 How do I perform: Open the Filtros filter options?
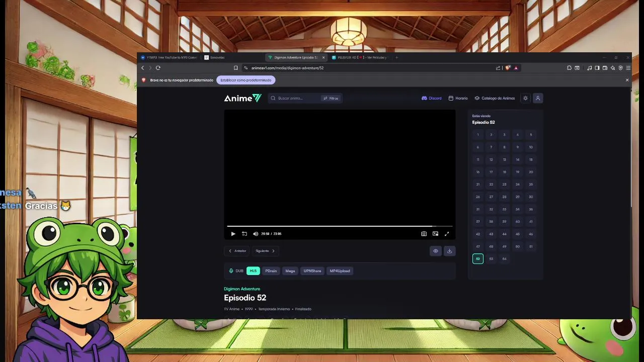click(331, 98)
